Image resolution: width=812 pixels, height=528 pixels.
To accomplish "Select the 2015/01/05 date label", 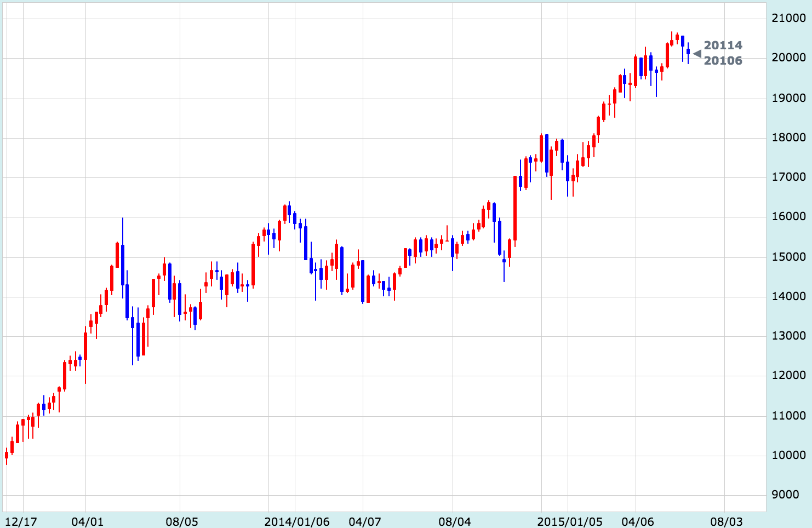I will [570, 521].
